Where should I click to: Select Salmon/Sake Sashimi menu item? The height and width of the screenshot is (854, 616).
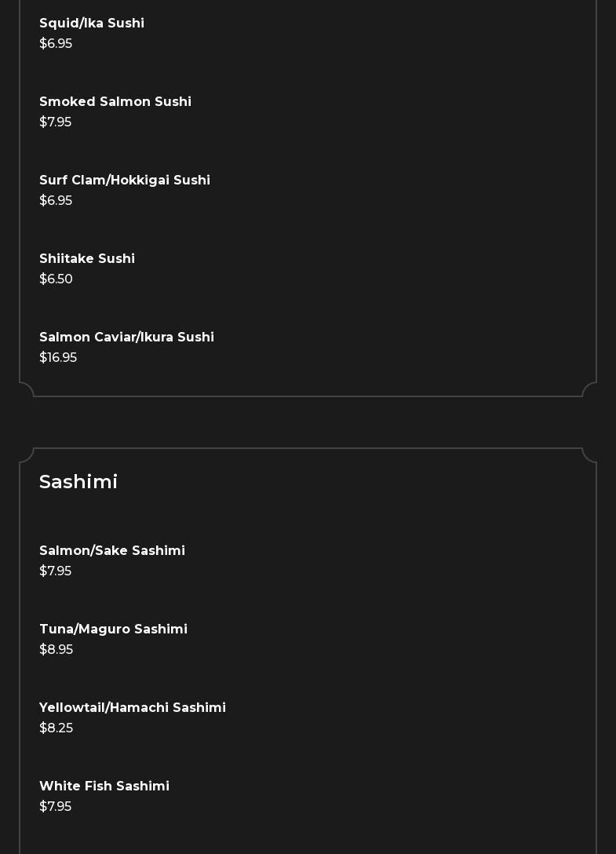[x=112, y=551]
